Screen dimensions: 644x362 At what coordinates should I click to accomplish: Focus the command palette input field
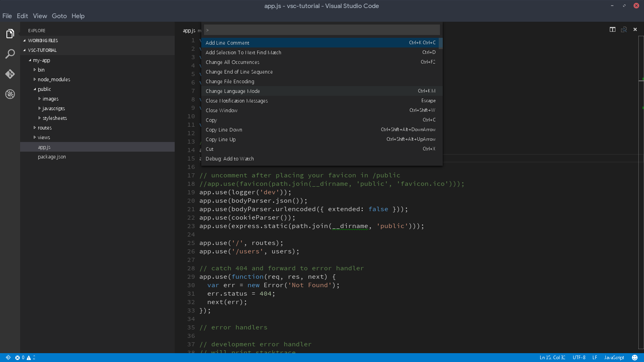point(322,30)
